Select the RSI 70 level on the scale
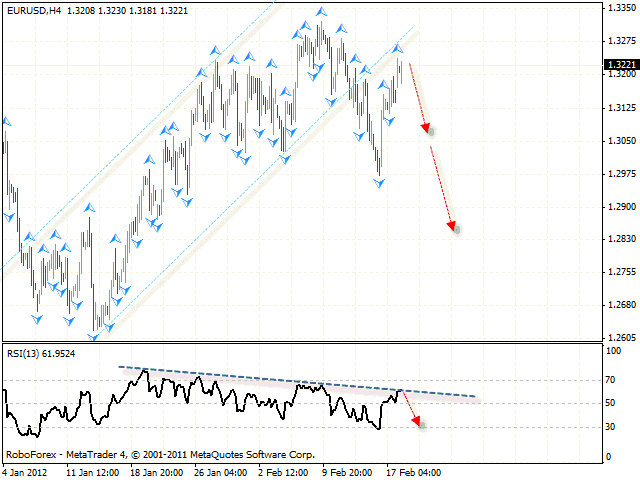 [x=611, y=381]
